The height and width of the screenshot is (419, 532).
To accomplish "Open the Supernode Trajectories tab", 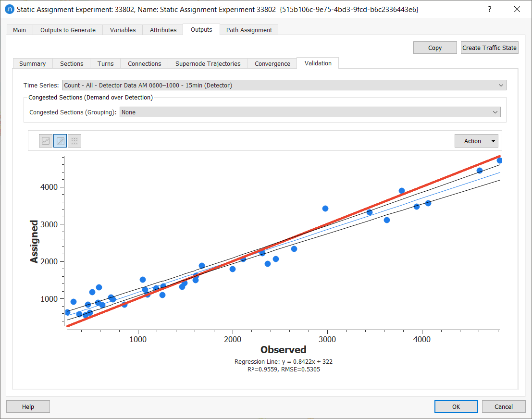I will tap(208, 63).
